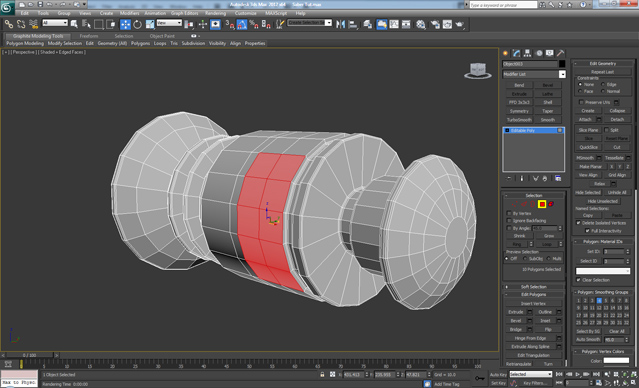Toggle the Angle Snap icon
This screenshot has height=388, width=639.
(242, 24)
